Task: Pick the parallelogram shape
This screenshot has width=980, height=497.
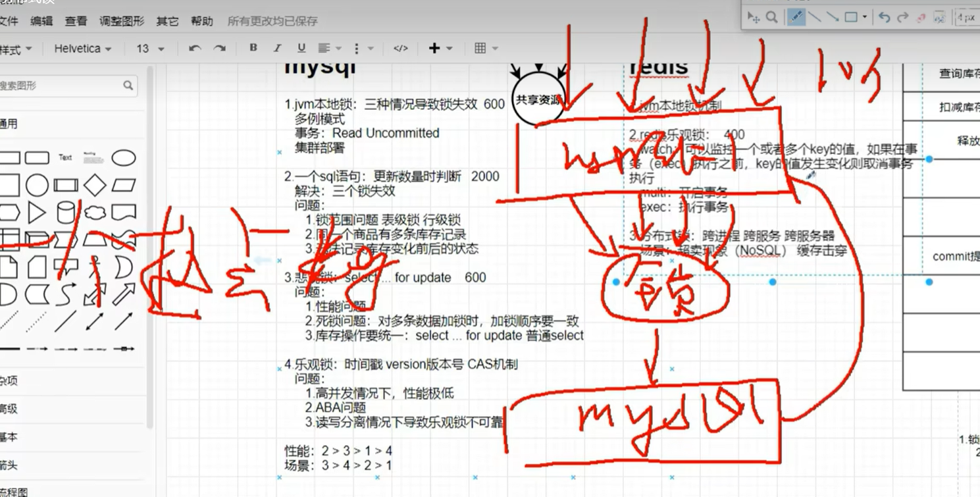Action: tap(124, 186)
